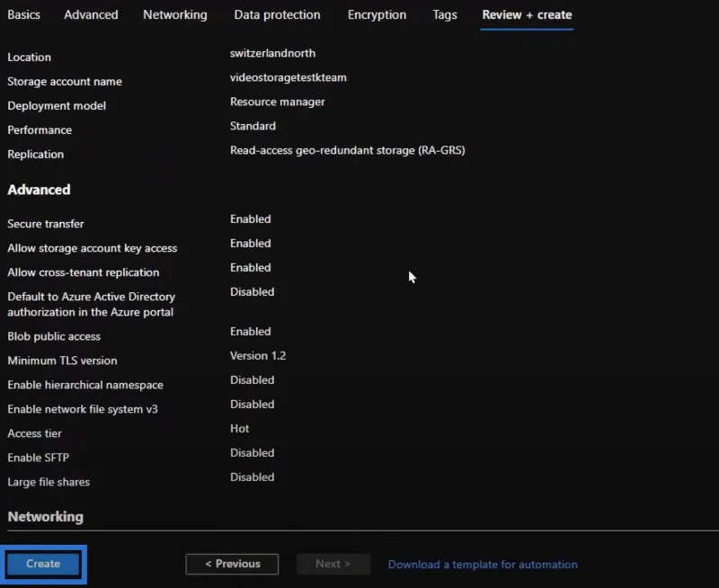Select the Review + create tab

527,14
